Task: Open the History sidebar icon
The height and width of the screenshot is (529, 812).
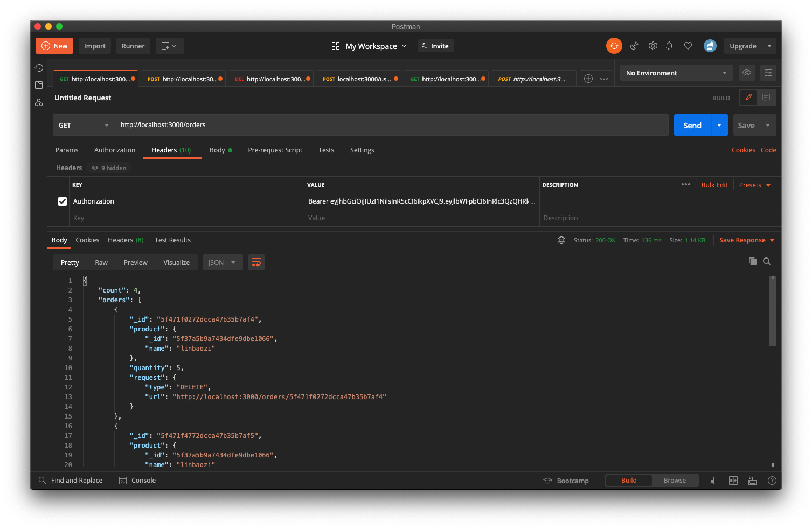Action: pyautogui.click(x=39, y=68)
